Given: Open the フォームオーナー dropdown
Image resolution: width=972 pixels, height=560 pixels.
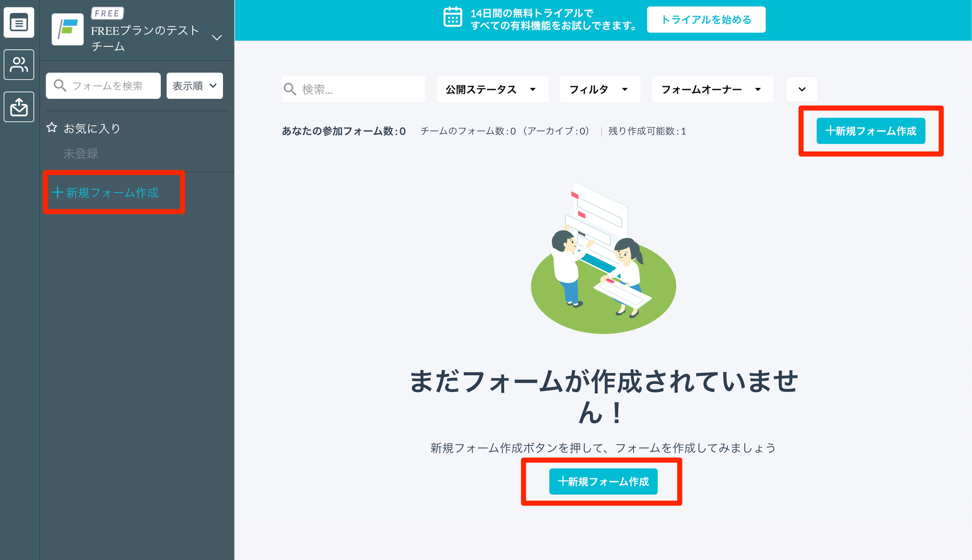Looking at the screenshot, I should 712,89.
